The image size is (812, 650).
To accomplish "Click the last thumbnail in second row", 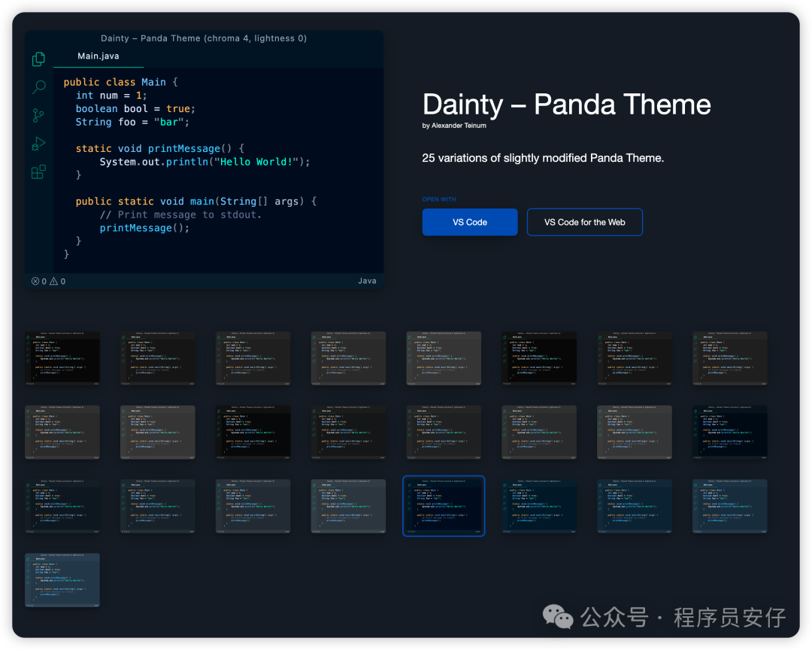I will tap(729, 432).
